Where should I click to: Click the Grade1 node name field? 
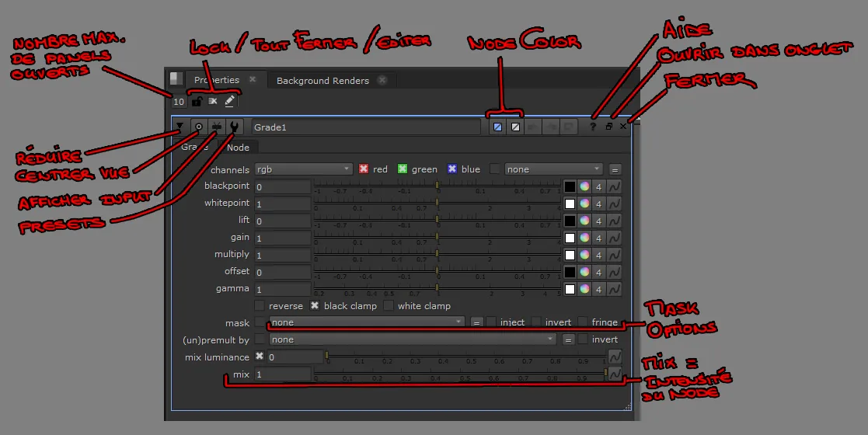[x=365, y=127]
